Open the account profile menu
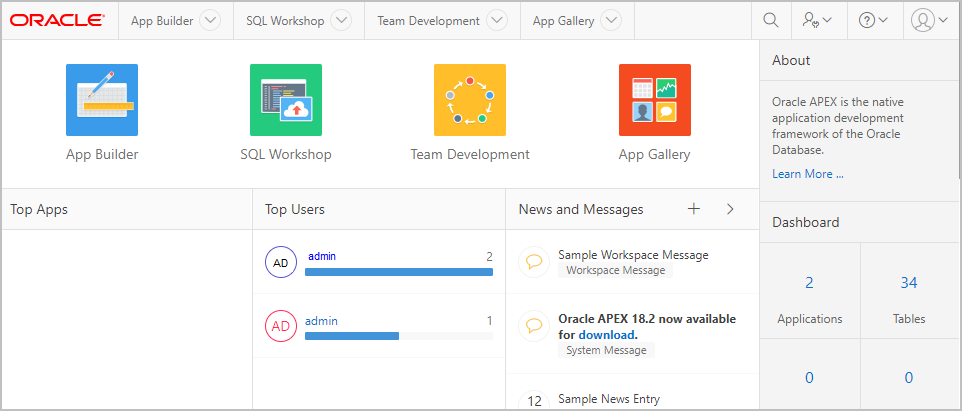This screenshot has width=962, height=411. [x=931, y=20]
